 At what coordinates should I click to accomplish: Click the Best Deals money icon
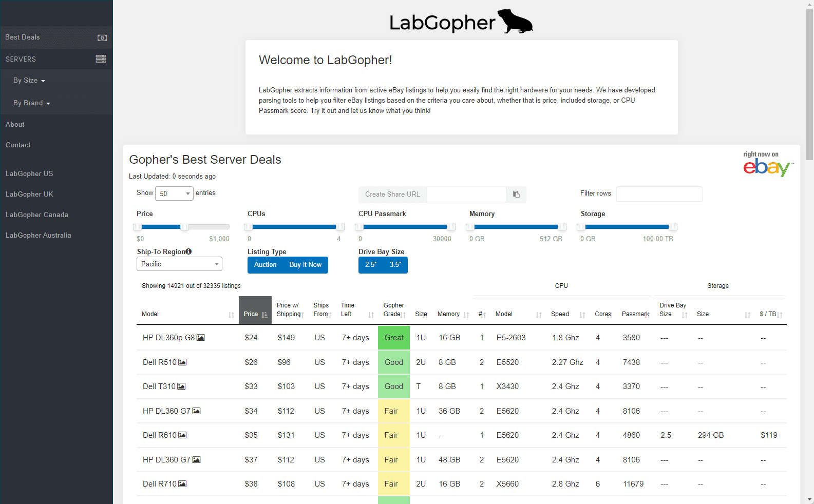point(102,37)
